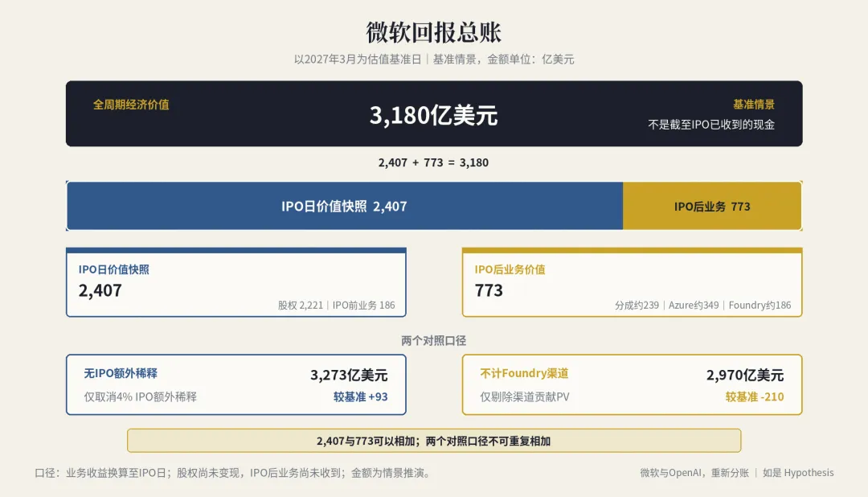
Task: Click the blue card heading IPO日价值快照
Action: point(113,269)
